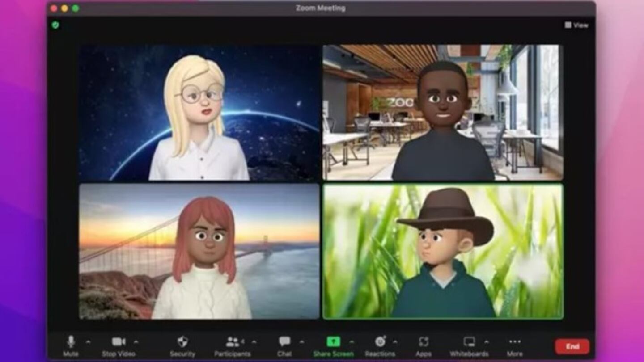This screenshot has height=362, width=644.
Task: Stop Video camera button
Action: pyautogui.click(x=119, y=346)
